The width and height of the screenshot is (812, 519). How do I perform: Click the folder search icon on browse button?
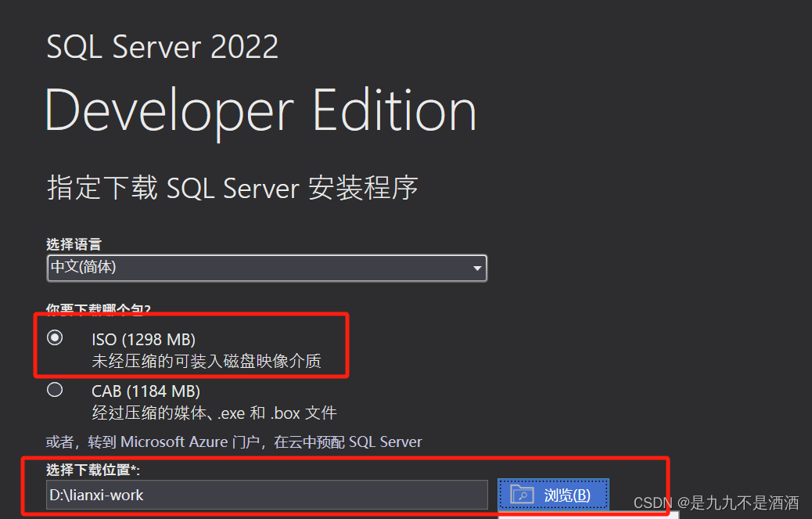coord(522,495)
